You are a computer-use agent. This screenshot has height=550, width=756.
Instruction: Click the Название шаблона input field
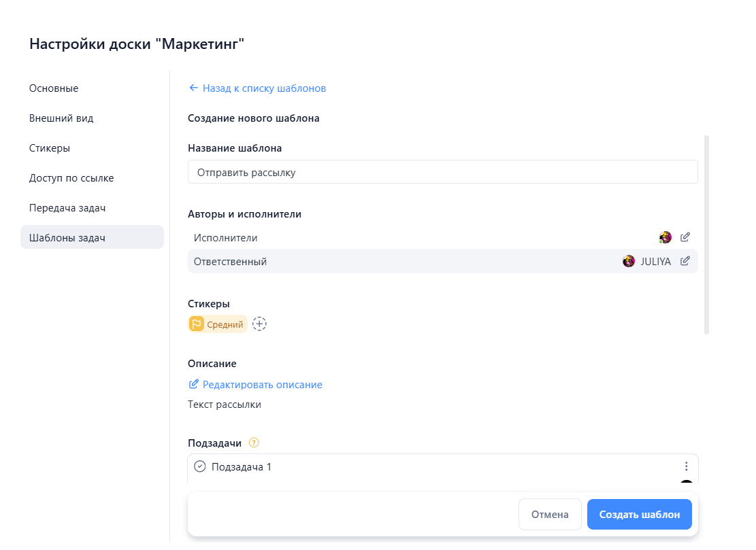click(x=442, y=172)
